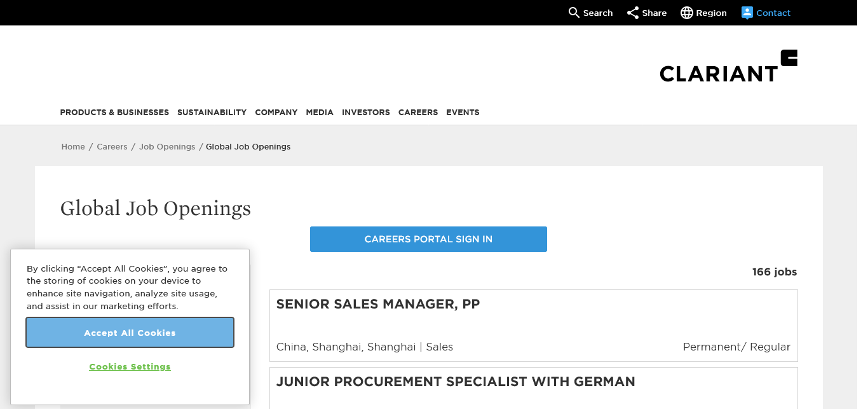The image size is (868, 409).
Task: Click the Share icon in top bar
Action: click(x=633, y=13)
